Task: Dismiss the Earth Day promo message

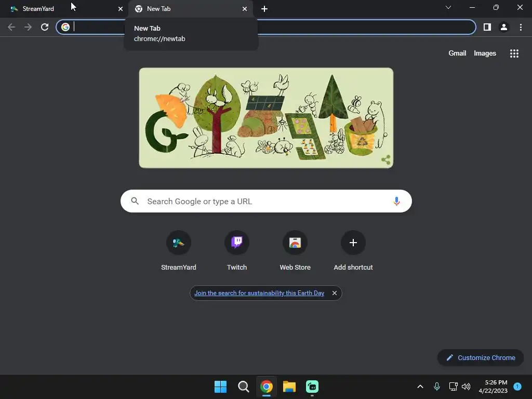Action: click(x=335, y=293)
